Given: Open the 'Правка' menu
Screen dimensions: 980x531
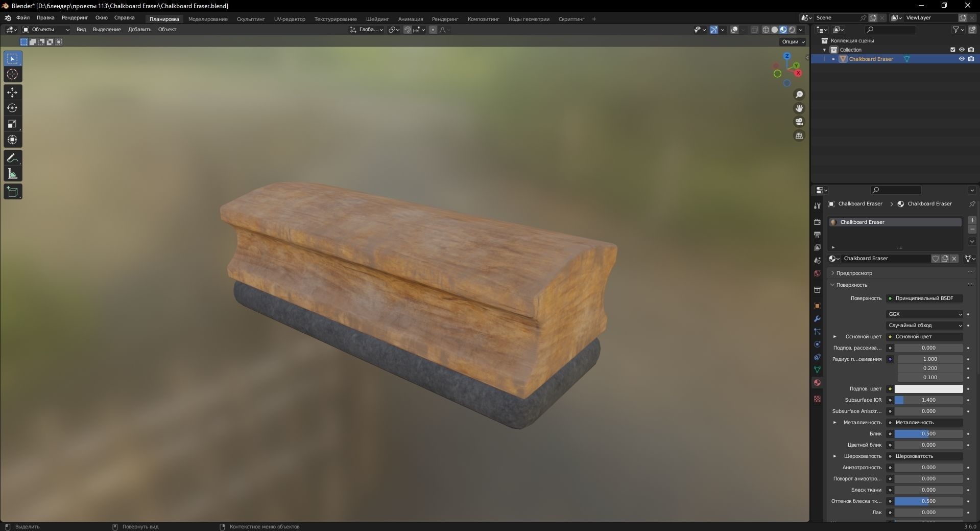Looking at the screenshot, I should 45,17.
